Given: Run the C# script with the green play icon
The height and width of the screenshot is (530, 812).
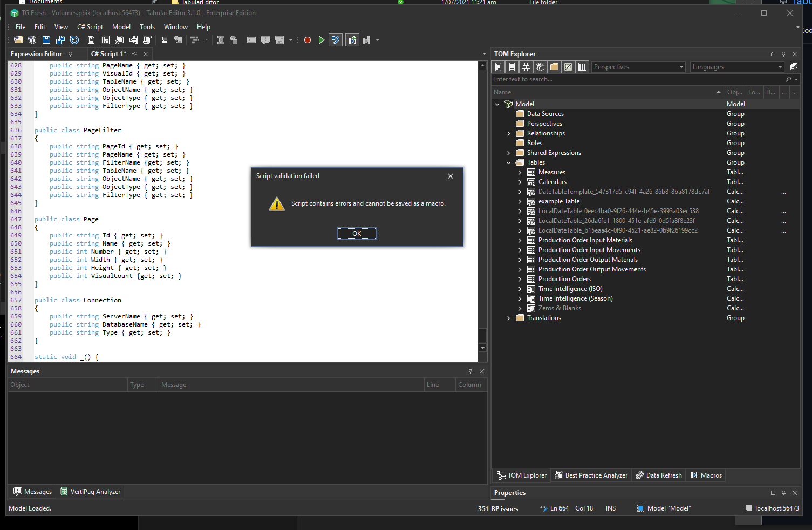Looking at the screenshot, I should [x=321, y=39].
